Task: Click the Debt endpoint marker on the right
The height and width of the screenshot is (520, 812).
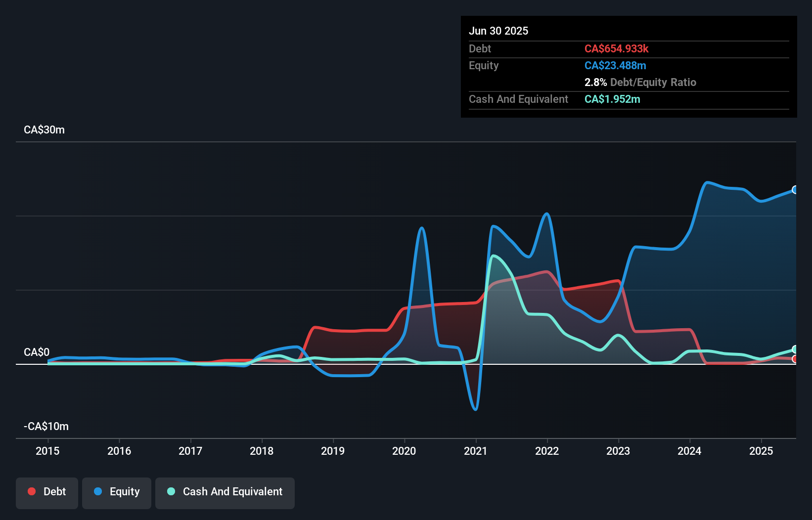Action: pyautogui.click(x=795, y=359)
